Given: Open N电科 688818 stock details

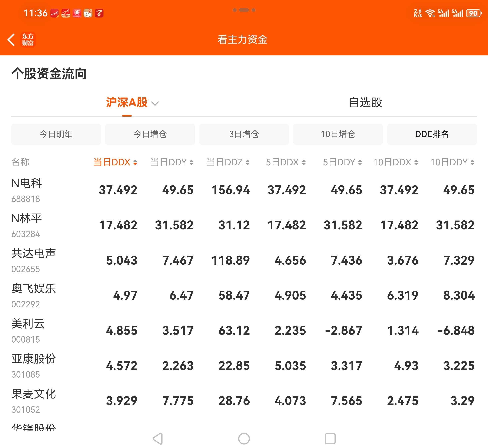Looking at the screenshot, I should pyautogui.click(x=27, y=190).
